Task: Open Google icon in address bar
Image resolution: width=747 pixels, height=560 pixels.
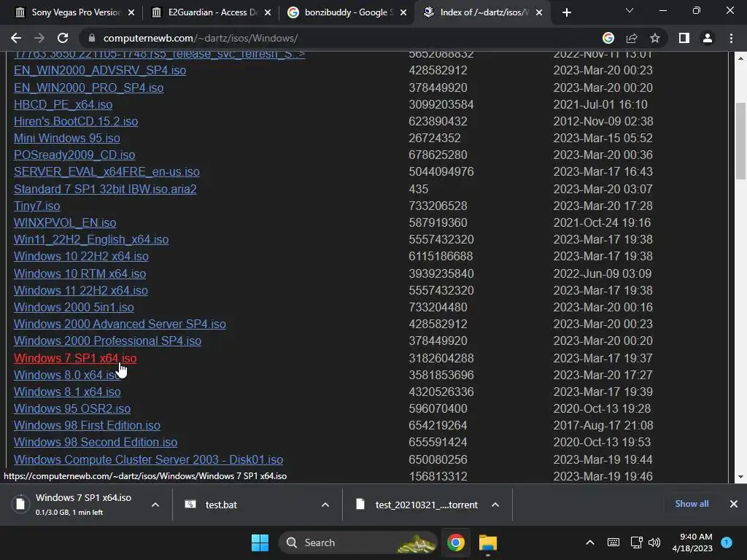Action: point(608,38)
